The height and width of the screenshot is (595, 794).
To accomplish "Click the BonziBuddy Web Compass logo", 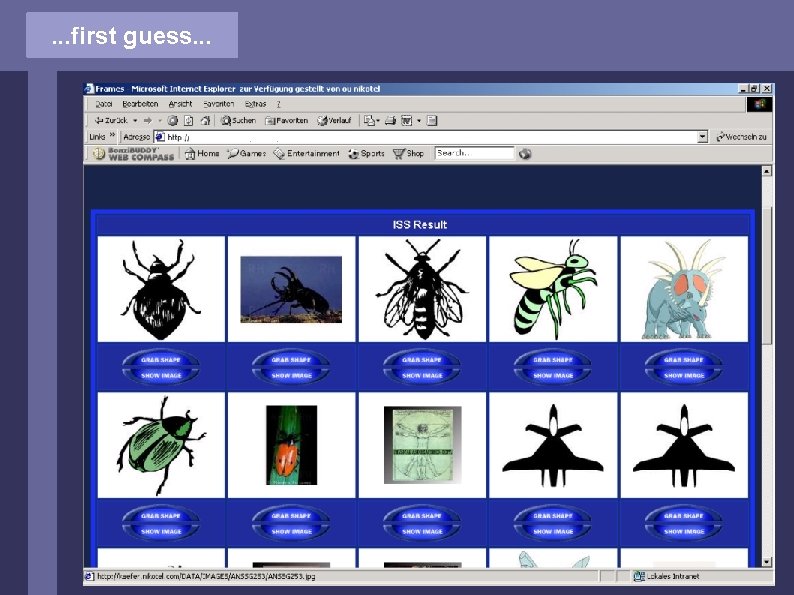I will tap(133, 154).
